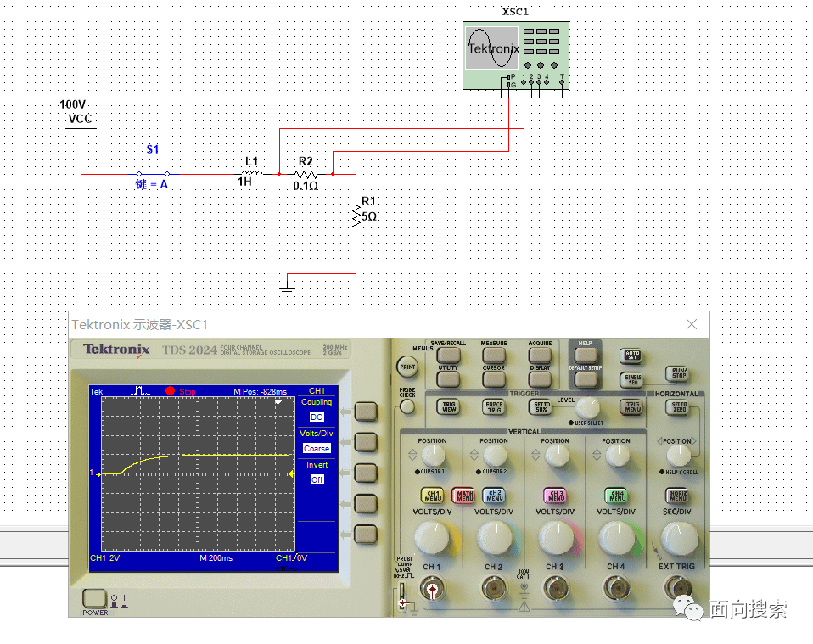This screenshot has height=644, width=813.
Task: Click the CH2 vertical POSITION knob
Action: pos(495,456)
